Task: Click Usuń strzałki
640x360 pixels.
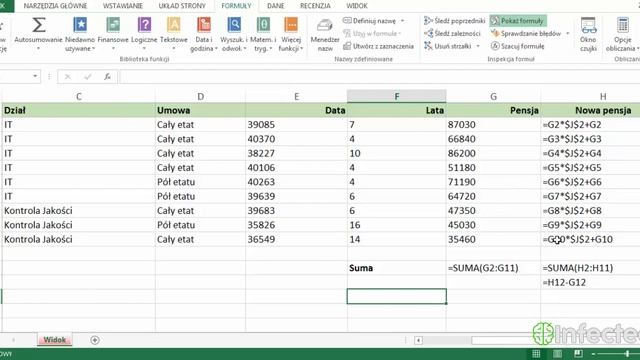Action: 448,46
